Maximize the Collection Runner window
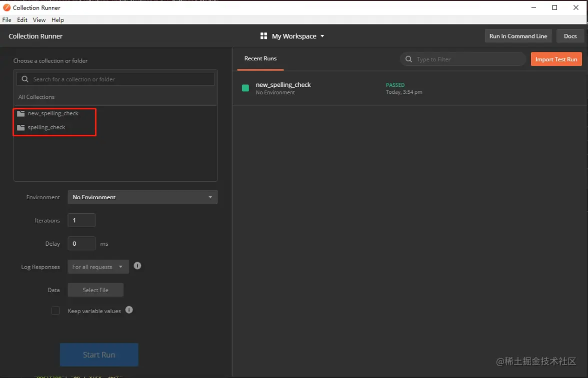This screenshot has height=378, width=588. pos(554,7)
